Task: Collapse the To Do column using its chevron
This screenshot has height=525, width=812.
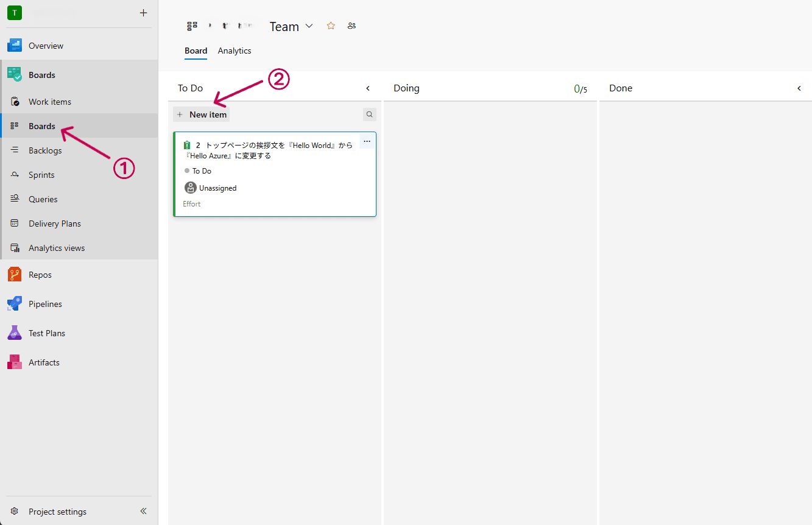Action: click(368, 88)
